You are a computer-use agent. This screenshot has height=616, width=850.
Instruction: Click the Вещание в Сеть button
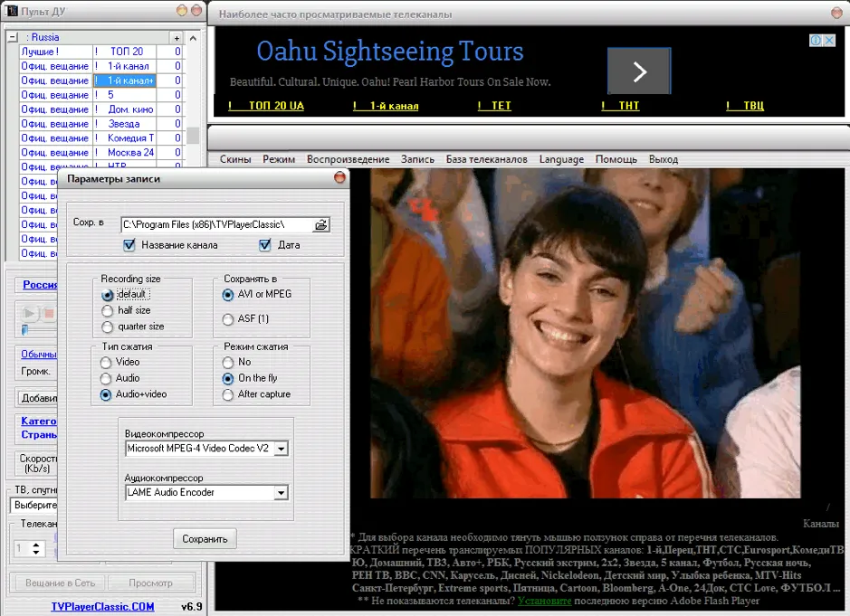tap(60, 583)
